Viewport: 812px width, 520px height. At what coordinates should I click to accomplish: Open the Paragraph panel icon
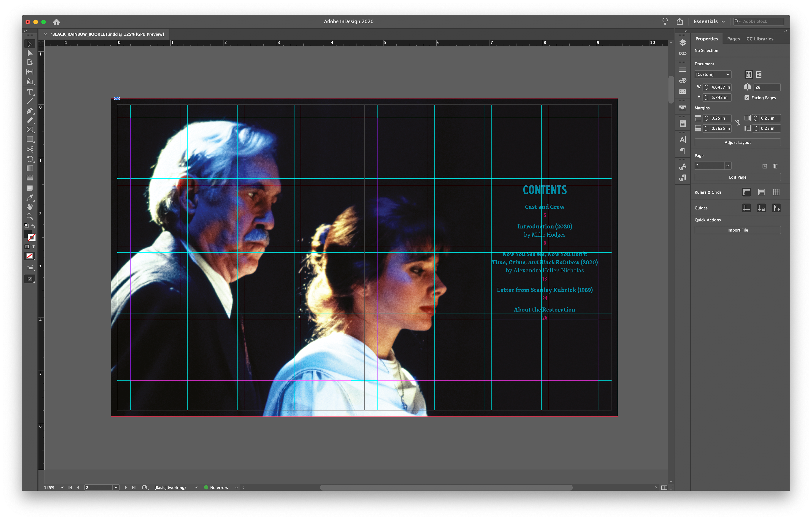pos(682,151)
